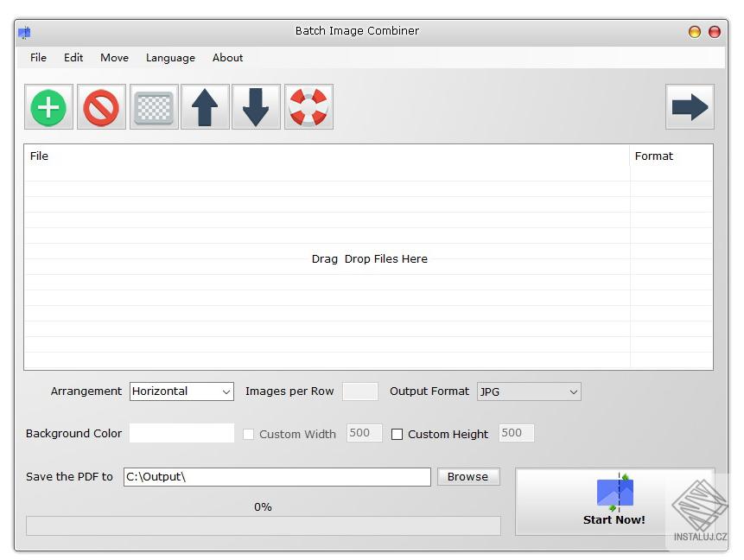Change Arrangement from Horizontal via its combo box

pyautogui.click(x=181, y=391)
